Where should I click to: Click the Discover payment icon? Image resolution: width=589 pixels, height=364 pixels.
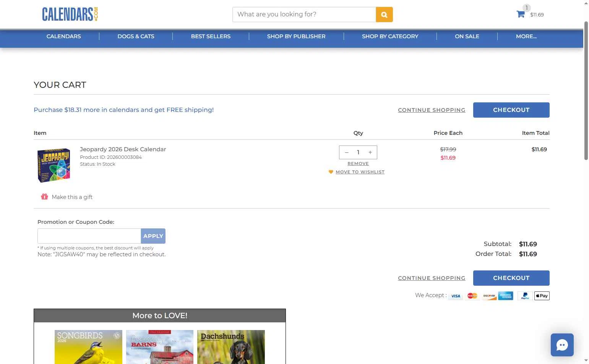(489, 296)
